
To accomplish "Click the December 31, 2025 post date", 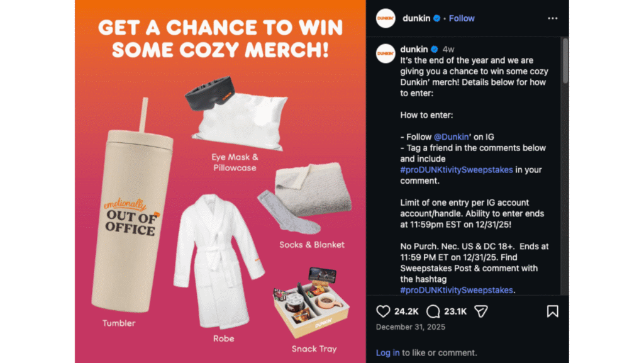I will 411,327.
